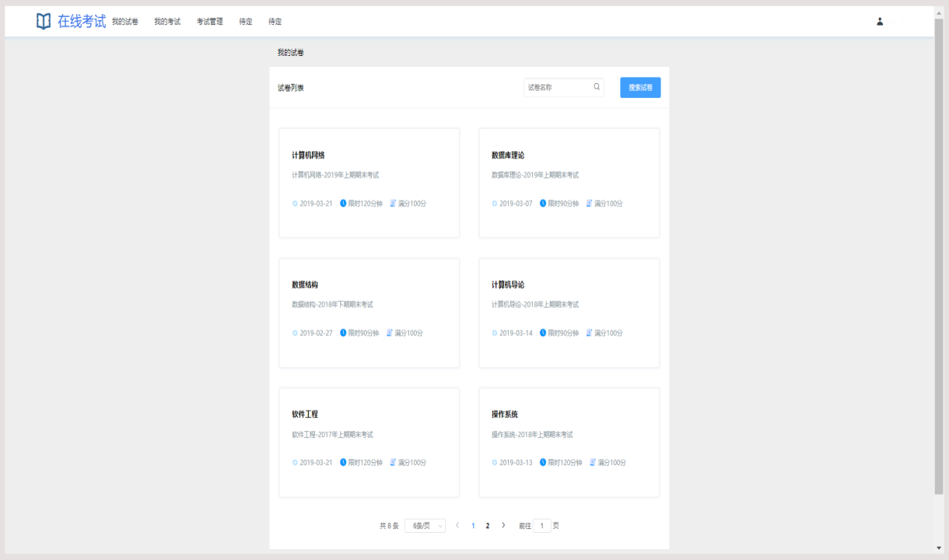Click the search magnifier icon
The width and height of the screenshot is (949, 560).
(597, 87)
